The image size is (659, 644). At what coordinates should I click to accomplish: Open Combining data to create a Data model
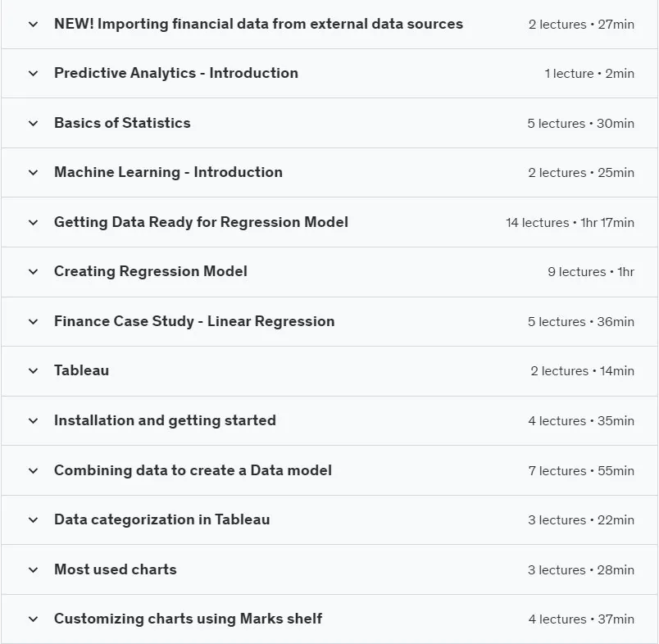193,470
